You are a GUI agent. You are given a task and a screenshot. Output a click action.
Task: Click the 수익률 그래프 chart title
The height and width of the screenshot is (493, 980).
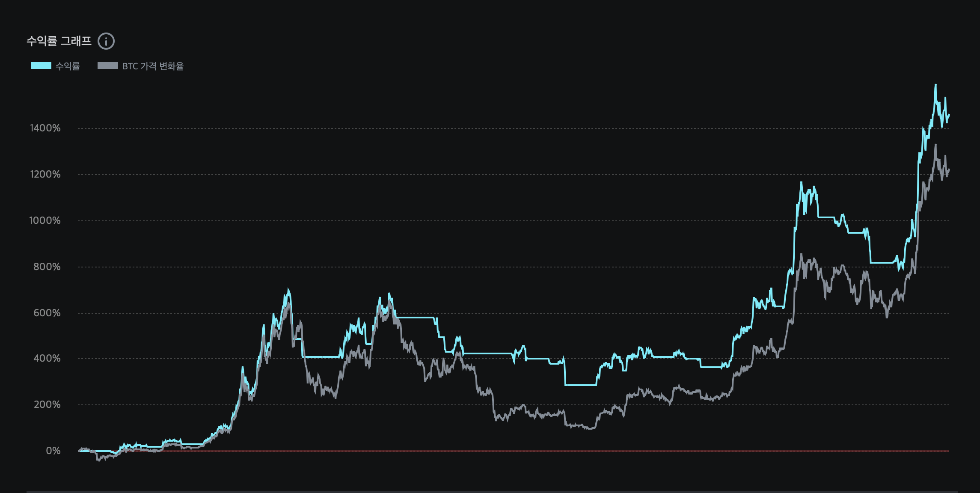tap(59, 41)
